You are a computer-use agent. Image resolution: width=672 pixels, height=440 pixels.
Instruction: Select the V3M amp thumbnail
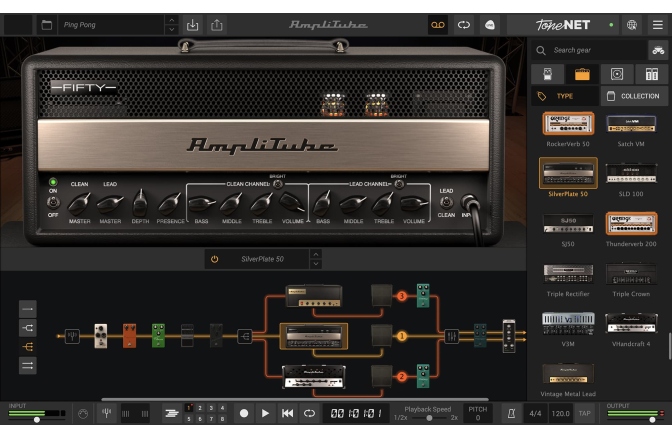tap(568, 323)
